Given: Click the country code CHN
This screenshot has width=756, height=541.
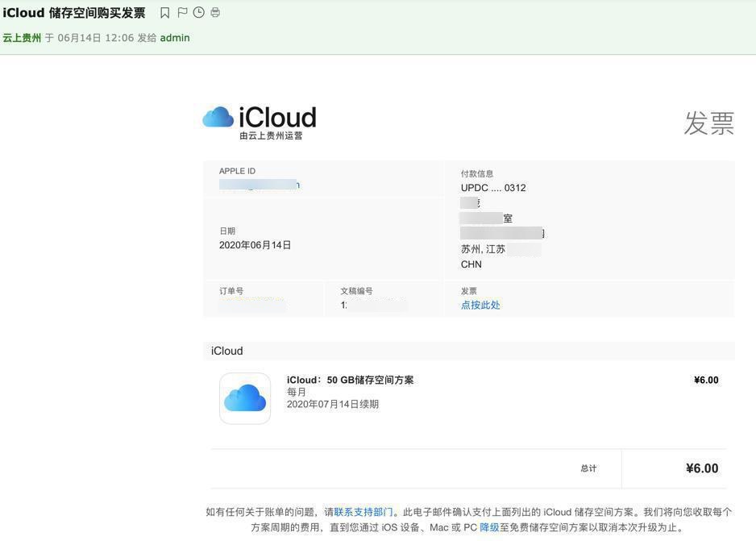Looking at the screenshot, I should point(471,264).
